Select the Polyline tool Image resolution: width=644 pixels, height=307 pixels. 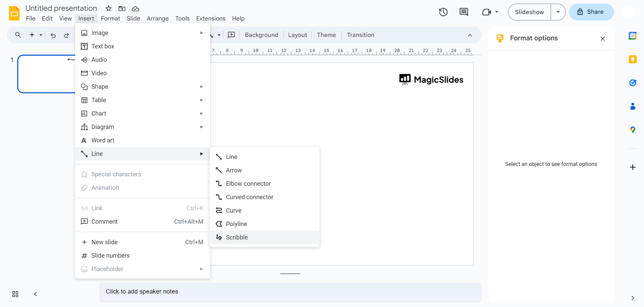point(236,224)
